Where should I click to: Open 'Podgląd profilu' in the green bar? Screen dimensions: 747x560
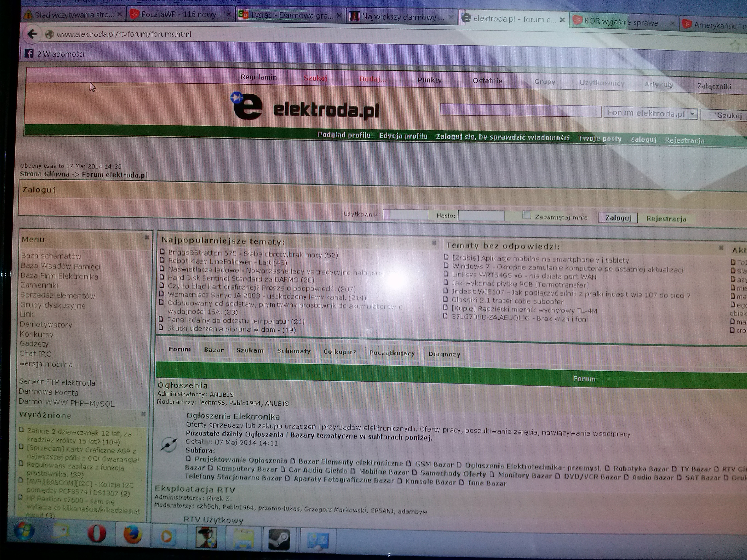point(344,135)
